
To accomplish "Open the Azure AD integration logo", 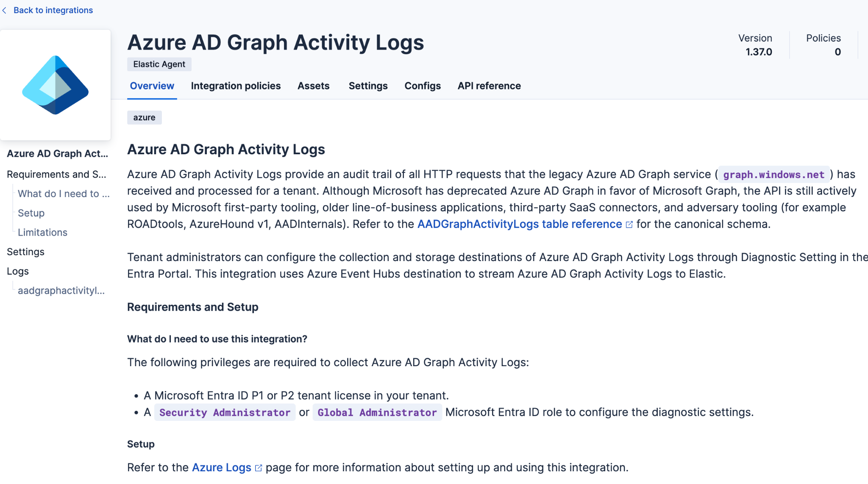I will point(55,85).
